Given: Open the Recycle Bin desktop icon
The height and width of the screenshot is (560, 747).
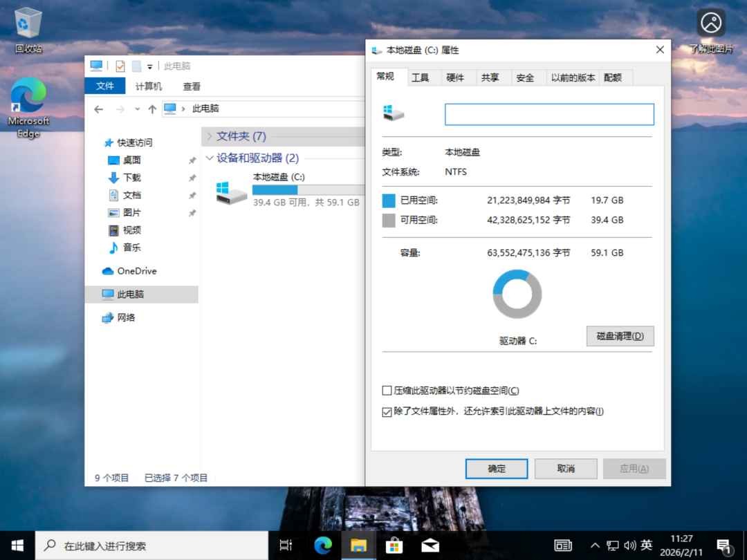Looking at the screenshot, I should tap(28, 30).
